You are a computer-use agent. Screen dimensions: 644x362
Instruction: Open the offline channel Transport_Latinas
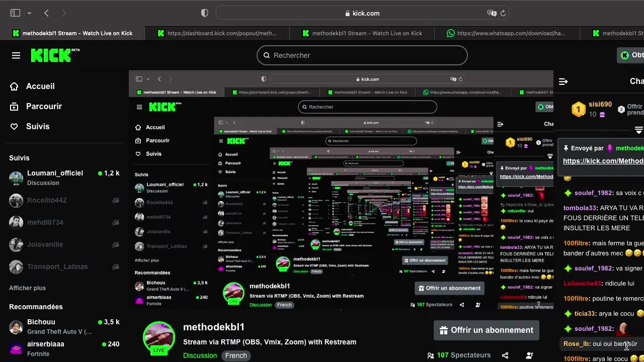click(64, 266)
